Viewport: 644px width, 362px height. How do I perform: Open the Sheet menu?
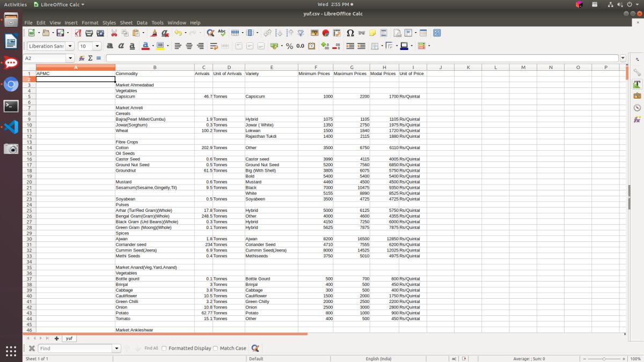(x=126, y=23)
